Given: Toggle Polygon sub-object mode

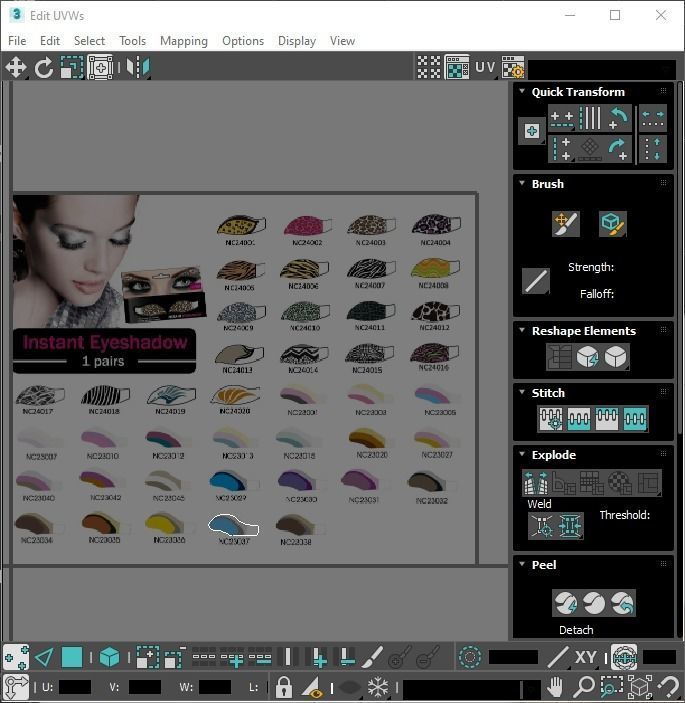Looking at the screenshot, I should click(x=72, y=658).
